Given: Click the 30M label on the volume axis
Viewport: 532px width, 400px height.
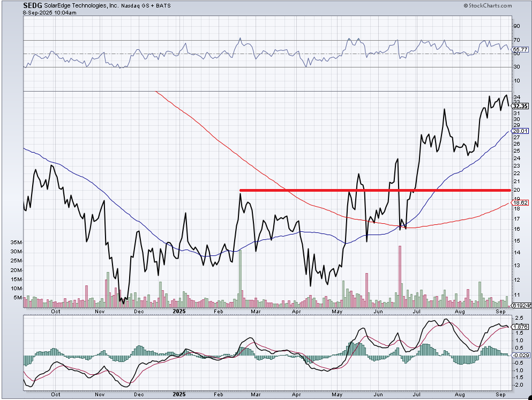Looking at the screenshot, I should 16,252.
